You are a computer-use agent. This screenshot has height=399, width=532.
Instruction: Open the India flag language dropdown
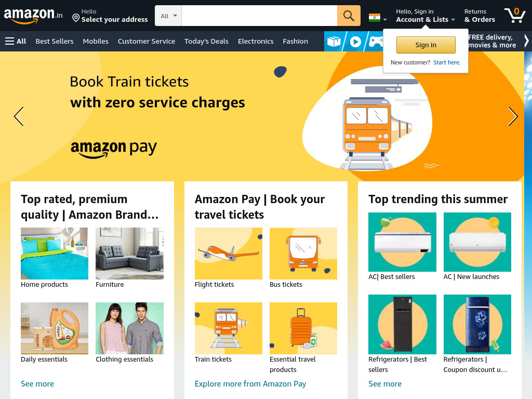pos(378,18)
